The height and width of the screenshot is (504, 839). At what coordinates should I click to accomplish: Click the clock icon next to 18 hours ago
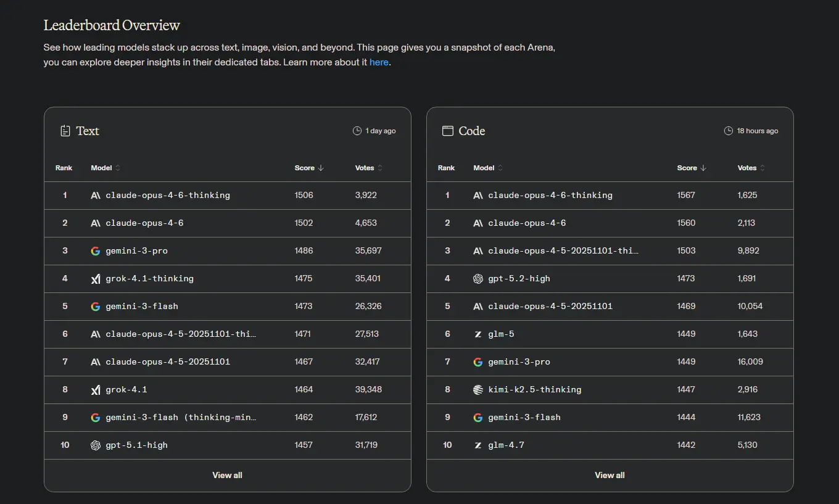click(729, 131)
